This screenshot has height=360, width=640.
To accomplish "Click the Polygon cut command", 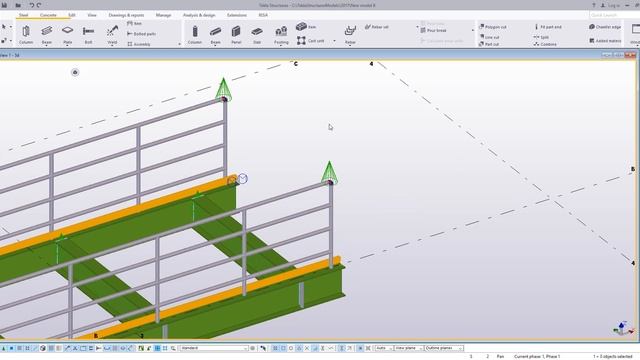I will [493, 27].
